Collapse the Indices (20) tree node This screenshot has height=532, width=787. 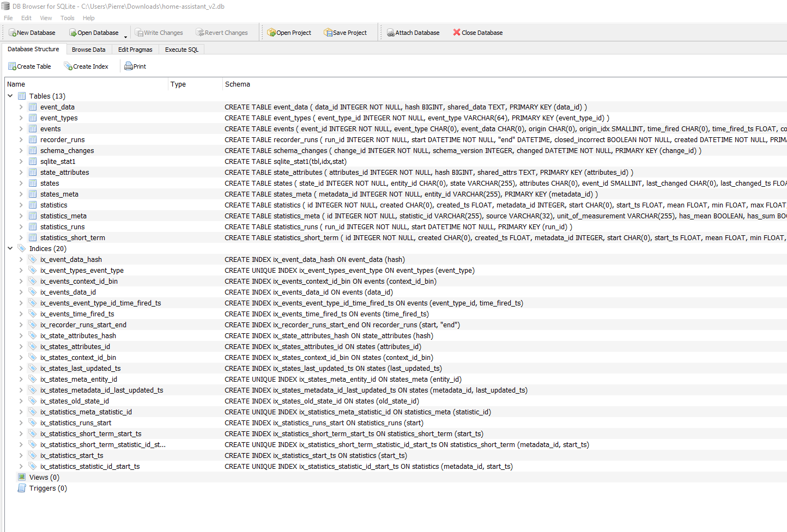[x=10, y=248]
